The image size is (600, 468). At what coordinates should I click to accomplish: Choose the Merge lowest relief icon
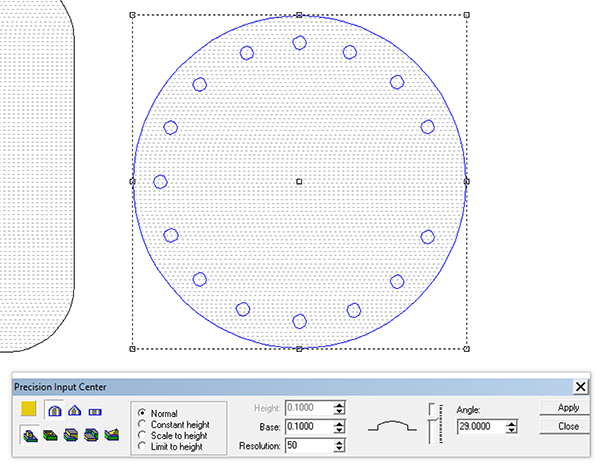[x=91, y=435]
